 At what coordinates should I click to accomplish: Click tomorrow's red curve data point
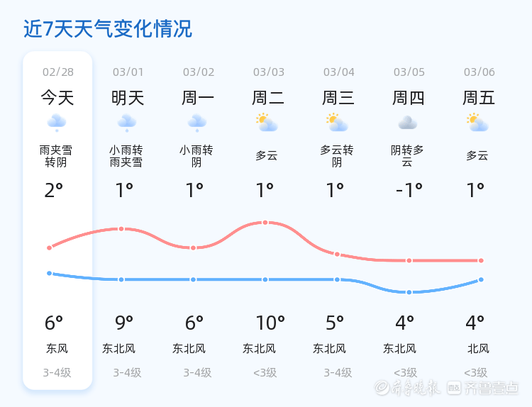[x=121, y=229]
